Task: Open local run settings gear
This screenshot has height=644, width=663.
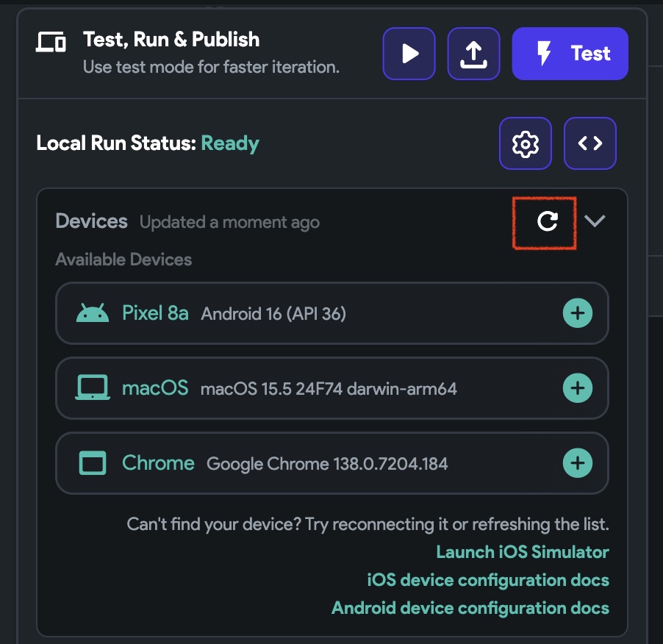Action: click(x=525, y=143)
